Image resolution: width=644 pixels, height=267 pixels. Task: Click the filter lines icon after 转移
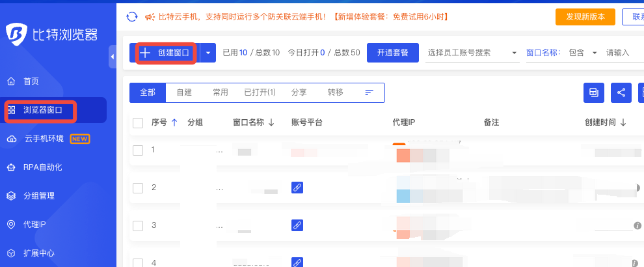pos(369,92)
